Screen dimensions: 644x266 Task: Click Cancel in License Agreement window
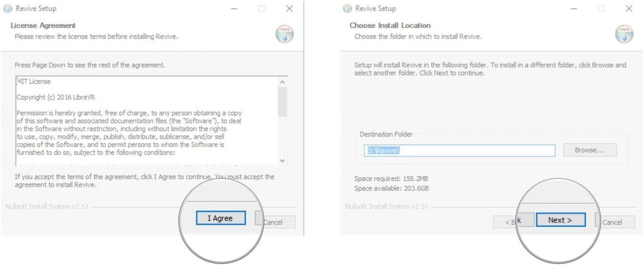[275, 222]
